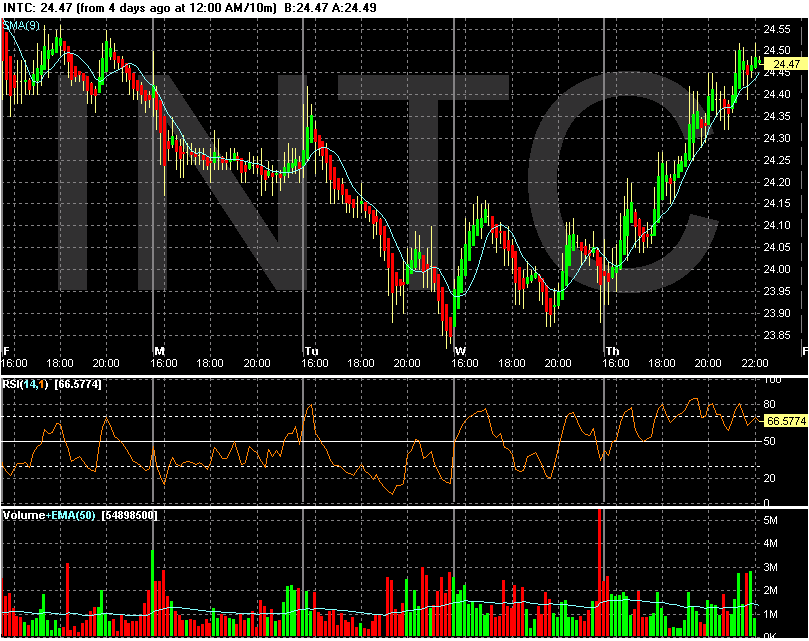The image size is (809, 641).
Task: Click the 23.85 price axis label
Action: coord(776,335)
